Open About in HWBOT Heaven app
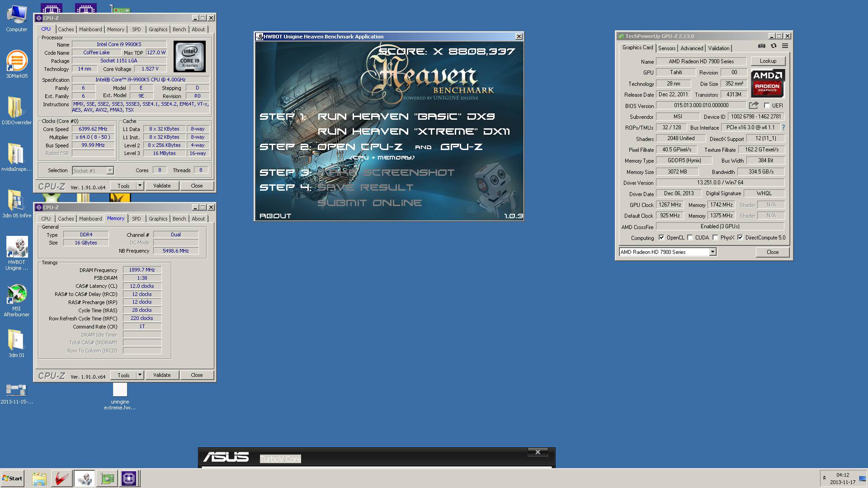This screenshot has height=488, width=868. tap(275, 216)
